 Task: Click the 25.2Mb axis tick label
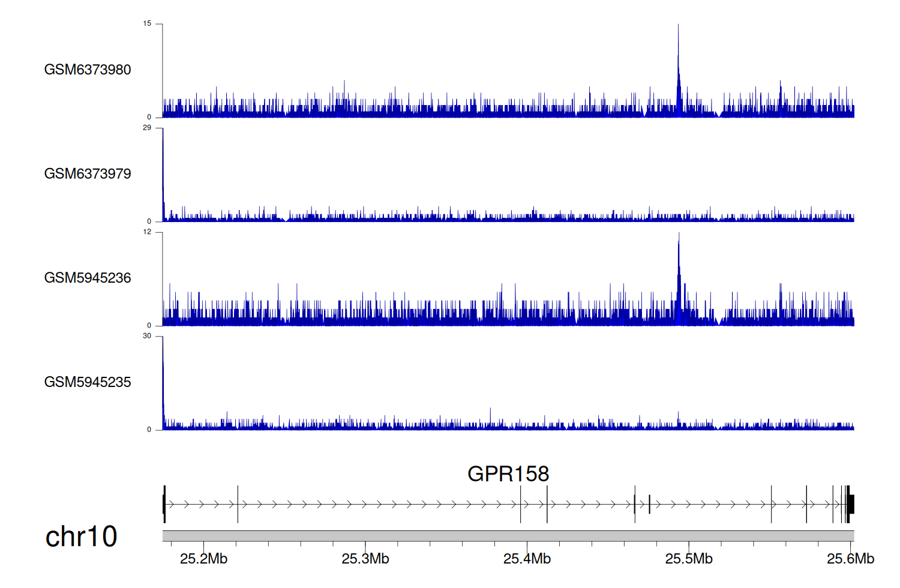click(x=203, y=559)
